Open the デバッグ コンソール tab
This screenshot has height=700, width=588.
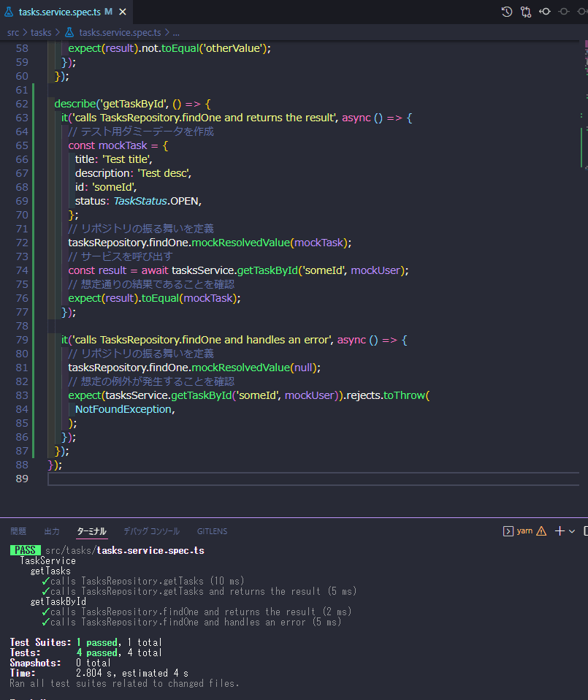tap(151, 531)
